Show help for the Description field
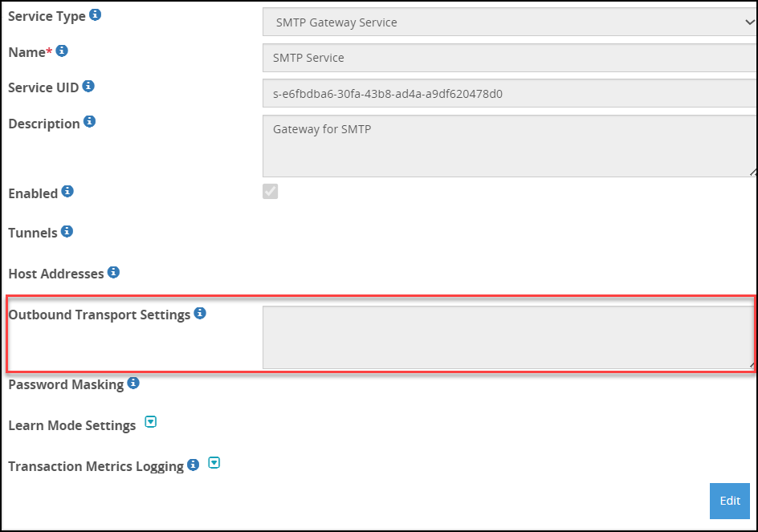The image size is (758, 532). tap(89, 121)
